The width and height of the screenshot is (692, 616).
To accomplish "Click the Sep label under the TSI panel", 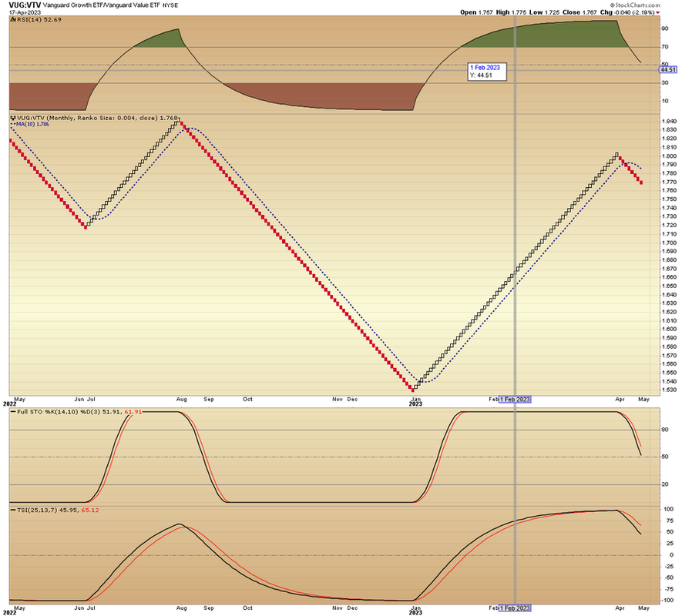I will pyautogui.click(x=208, y=608).
